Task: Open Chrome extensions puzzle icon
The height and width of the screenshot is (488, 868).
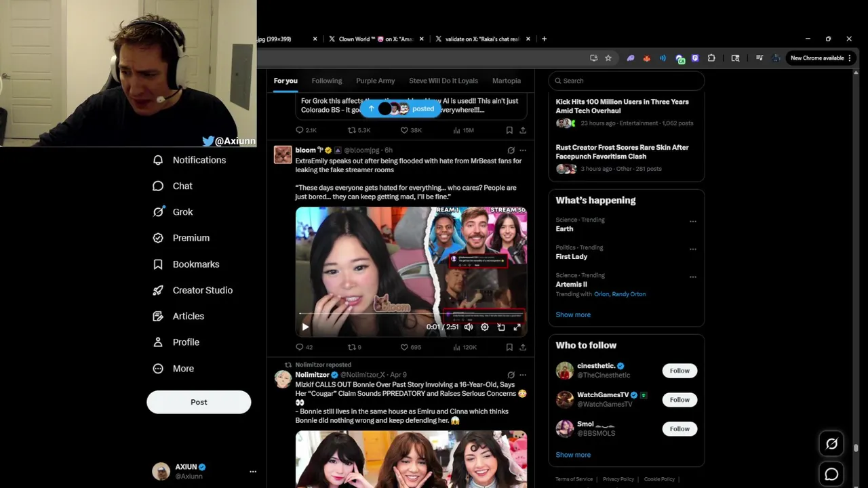Action: click(711, 58)
